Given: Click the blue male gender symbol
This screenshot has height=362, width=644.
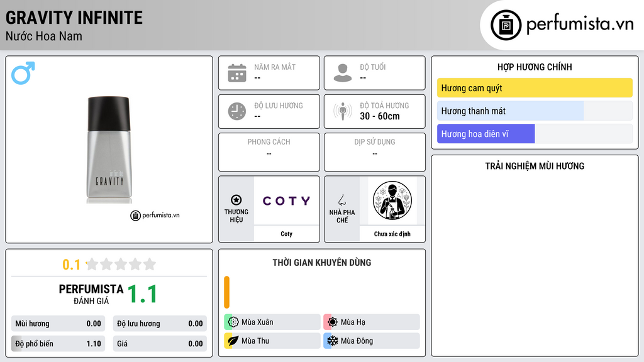Looking at the screenshot, I should pos(23,73).
